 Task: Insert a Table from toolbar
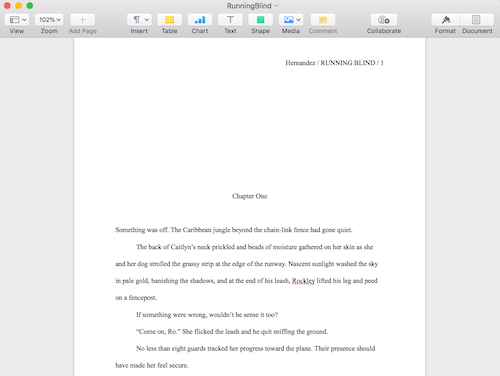[169, 20]
